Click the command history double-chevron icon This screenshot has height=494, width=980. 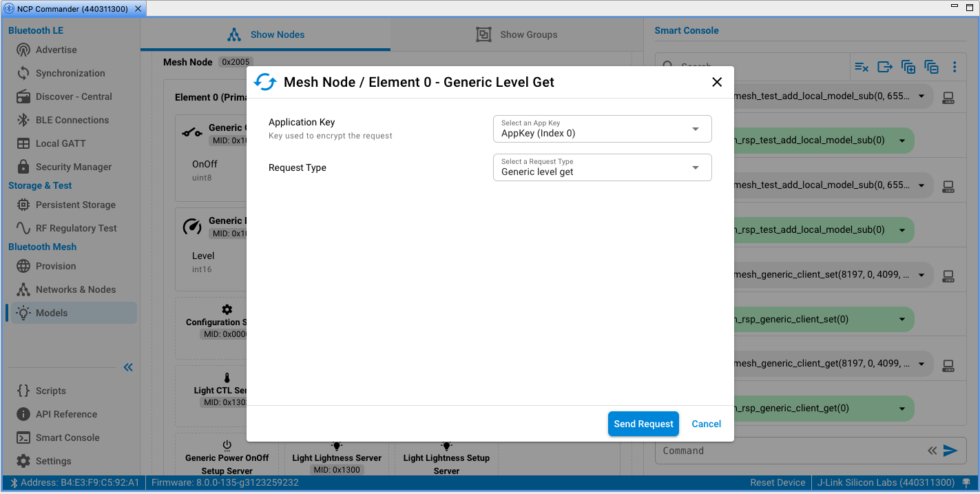pyautogui.click(x=932, y=451)
